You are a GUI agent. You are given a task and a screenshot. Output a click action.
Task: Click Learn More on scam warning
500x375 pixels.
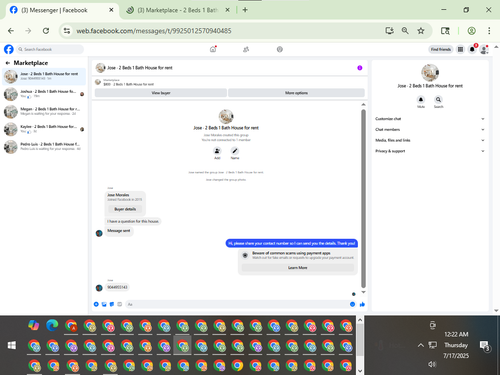tap(298, 268)
